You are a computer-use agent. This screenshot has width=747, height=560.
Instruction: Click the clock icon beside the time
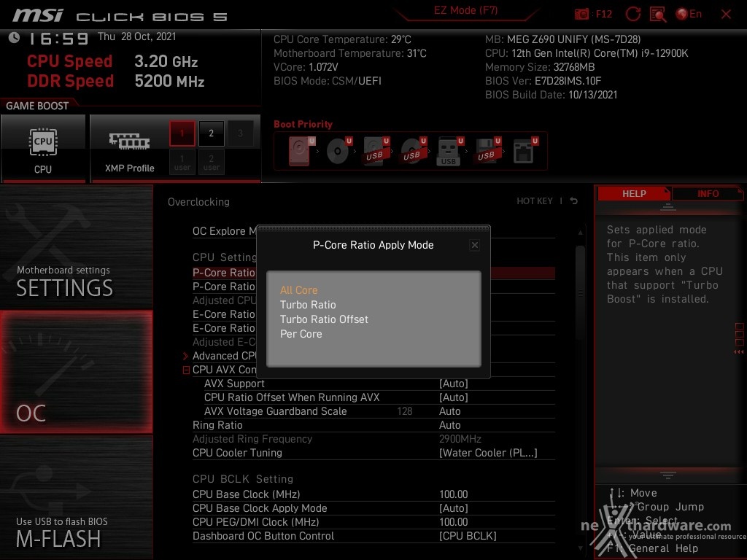point(14,38)
